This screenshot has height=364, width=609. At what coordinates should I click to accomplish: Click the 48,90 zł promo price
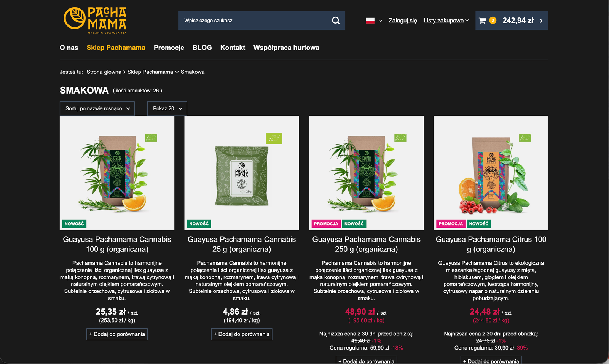pyautogui.click(x=360, y=312)
